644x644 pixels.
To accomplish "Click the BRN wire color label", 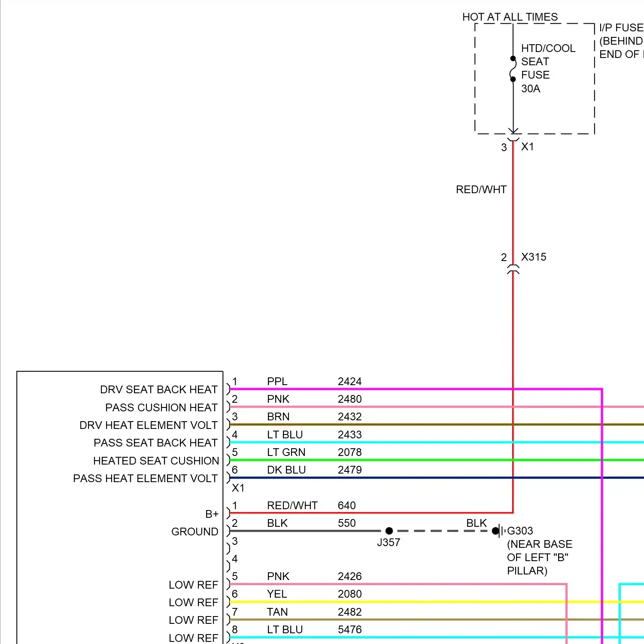I will point(278,417).
